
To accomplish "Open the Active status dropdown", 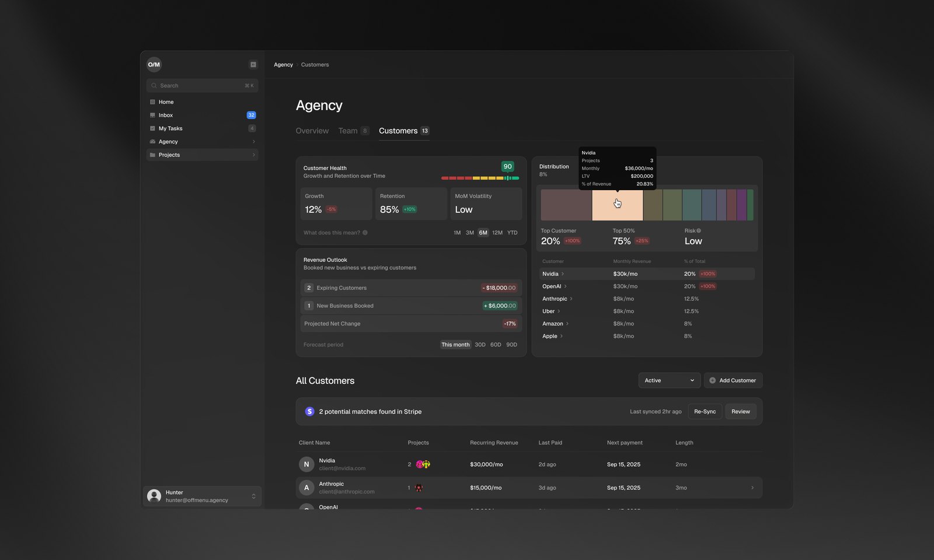I will [670, 380].
